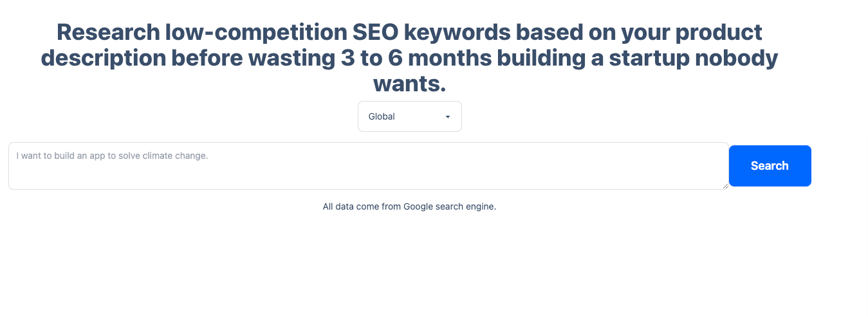The image size is (868, 317).
Task: Open the Global region dropdown
Action: [410, 116]
